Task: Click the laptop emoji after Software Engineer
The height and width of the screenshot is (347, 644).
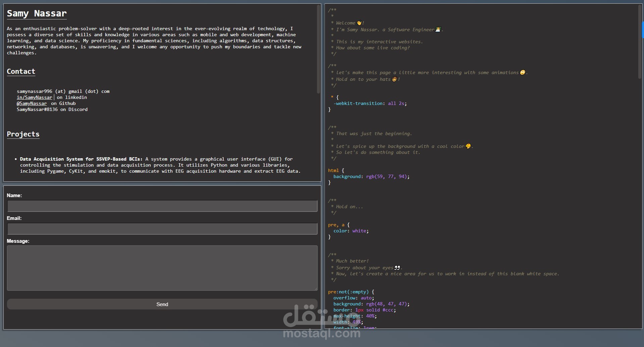Action: [438, 30]
